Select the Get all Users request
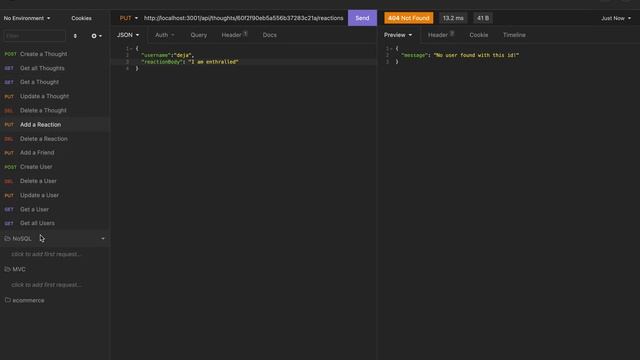 point(55,223)
